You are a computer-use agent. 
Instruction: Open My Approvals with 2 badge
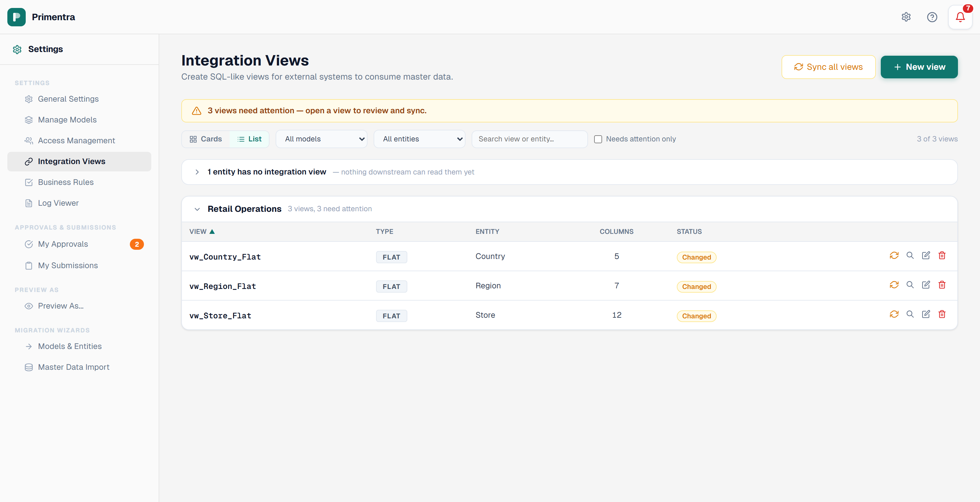coord(79,244)
